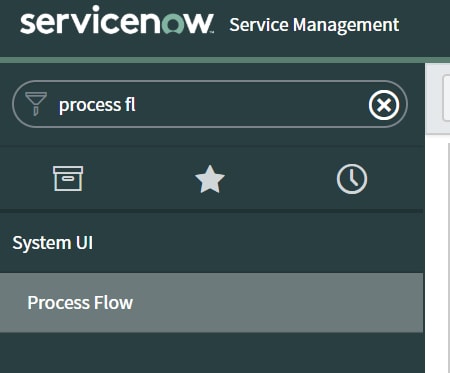Click the green 'o' in the ServiceNow logo

click(x=173, y=25)
